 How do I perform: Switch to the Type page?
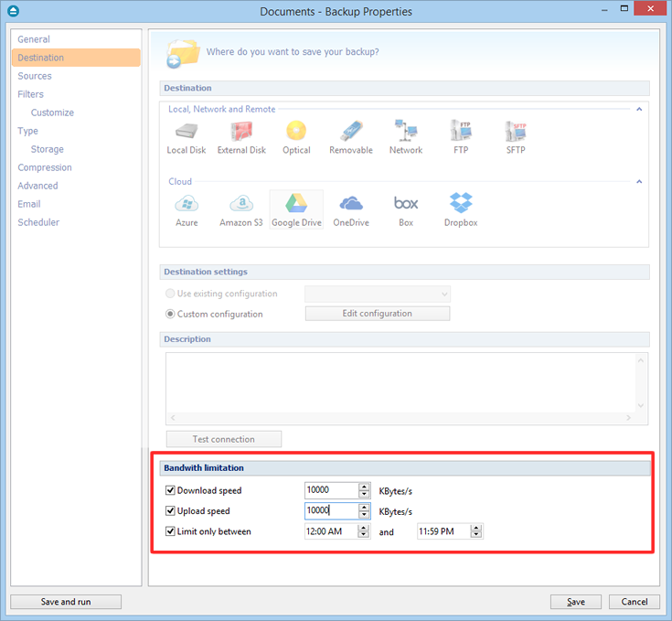[76, 131]
